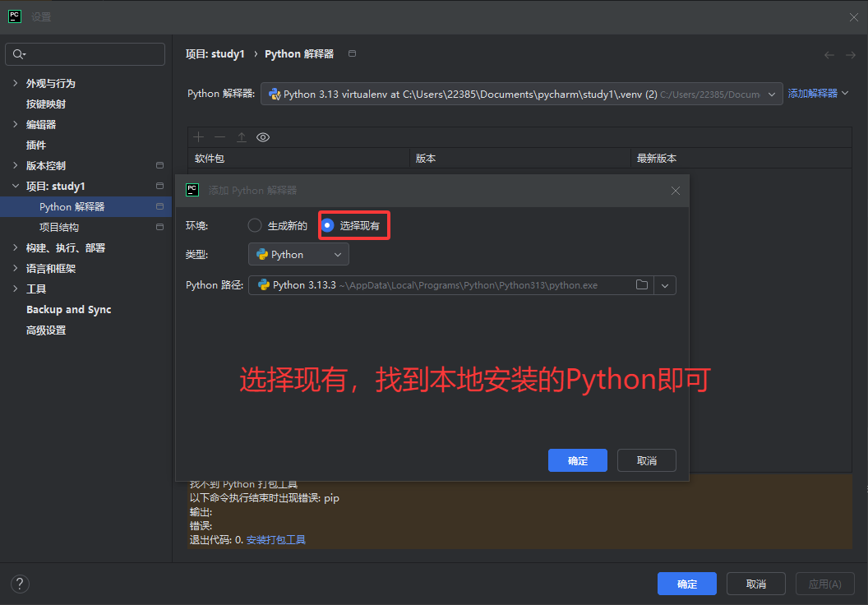Click 取消 at the bottom of the 设置 window
Screen dimensions: 868x605
coord(755,584)
